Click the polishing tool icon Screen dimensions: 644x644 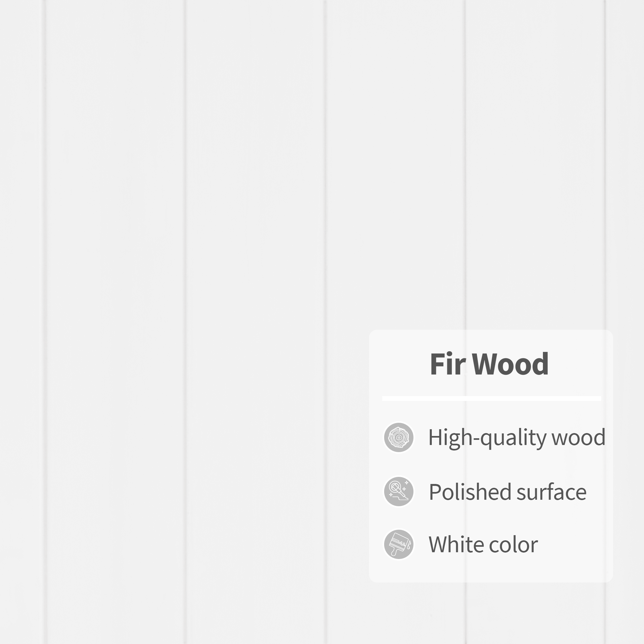(x=399, y=491)
